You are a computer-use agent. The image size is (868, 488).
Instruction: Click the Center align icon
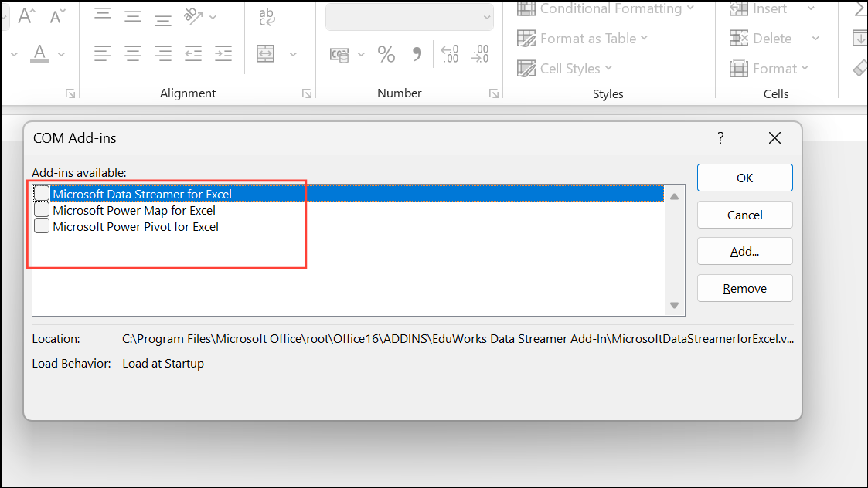tap(133, 54)
